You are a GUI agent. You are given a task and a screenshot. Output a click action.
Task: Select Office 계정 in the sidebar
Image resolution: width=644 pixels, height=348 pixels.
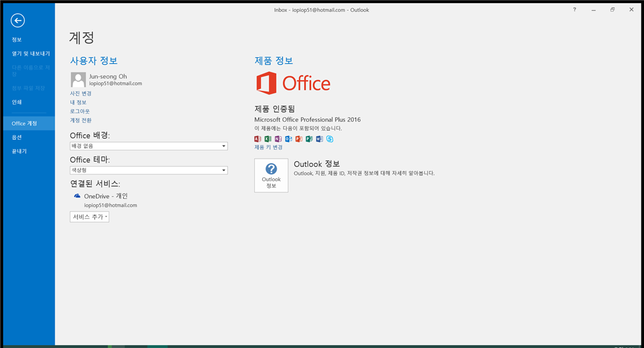coord(29,123)
